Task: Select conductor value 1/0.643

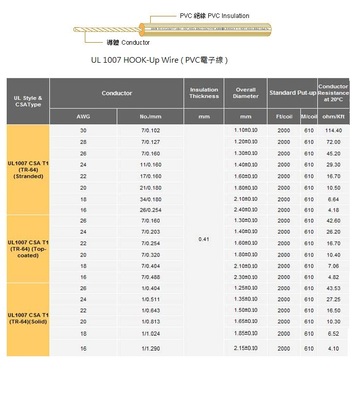Action: (151, 310)
